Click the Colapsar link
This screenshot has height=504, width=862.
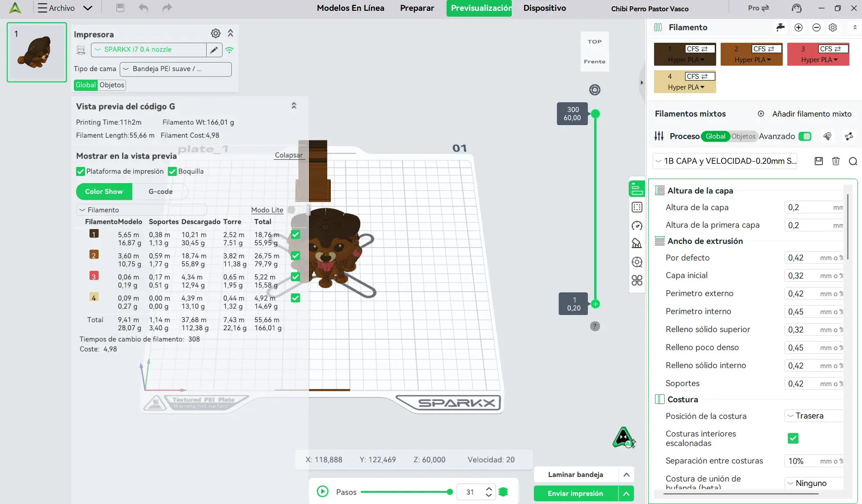(289, 155)
